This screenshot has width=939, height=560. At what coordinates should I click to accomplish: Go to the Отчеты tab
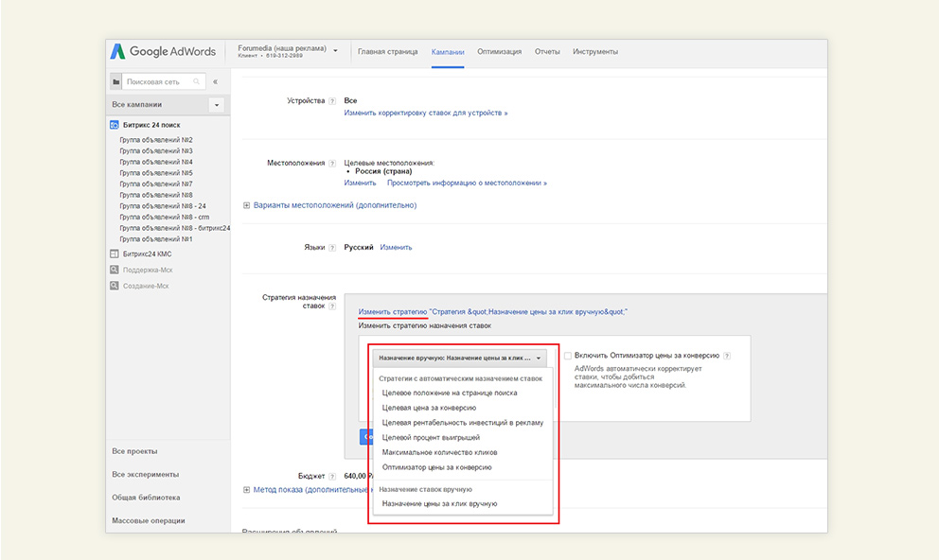point(547,52)
